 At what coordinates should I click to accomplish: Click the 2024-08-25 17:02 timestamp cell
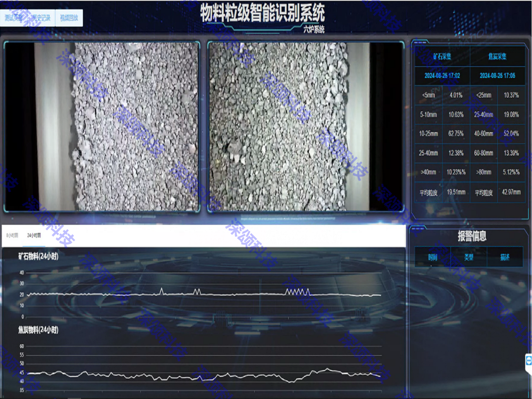(442, 76)
